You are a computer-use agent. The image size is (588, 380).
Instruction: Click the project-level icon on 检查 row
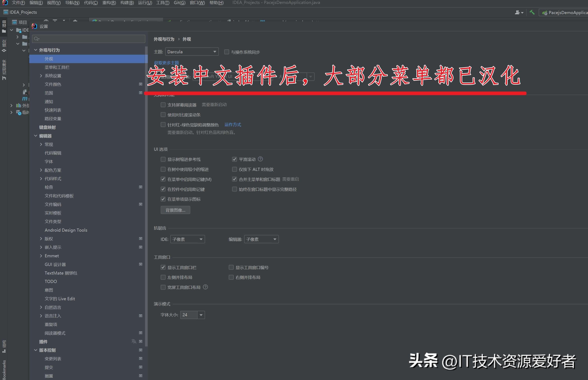(140, 187)
